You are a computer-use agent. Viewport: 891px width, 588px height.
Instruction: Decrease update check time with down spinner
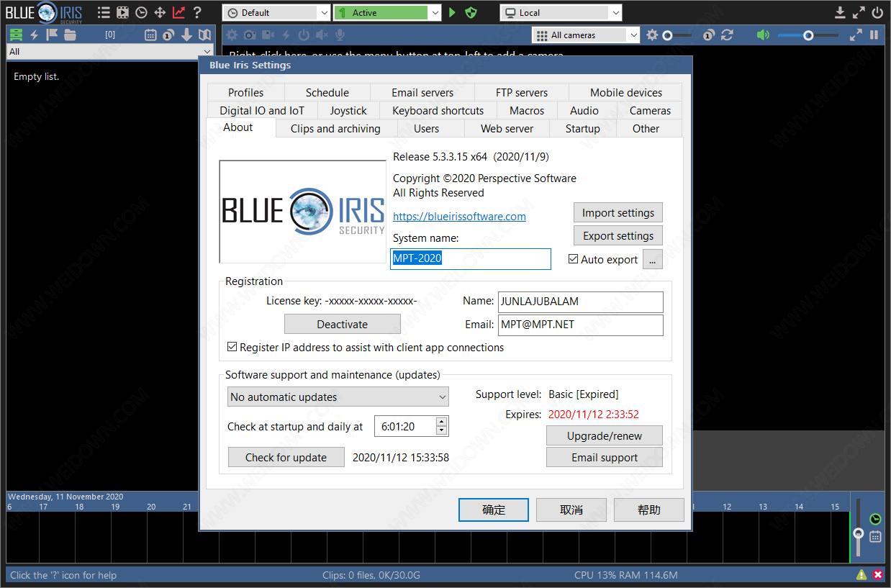[x=442, y=430]
